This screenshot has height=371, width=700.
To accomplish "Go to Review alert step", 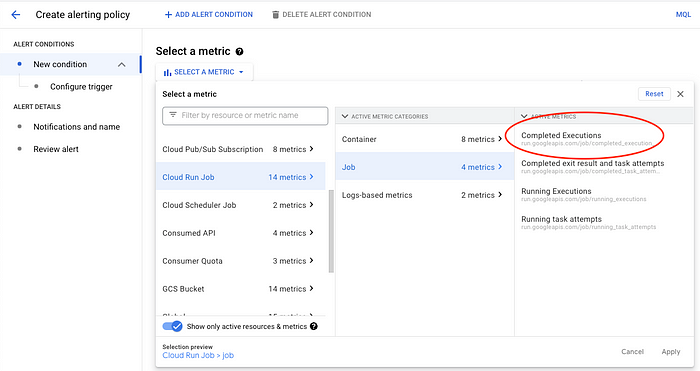I will (x=56, y=149).
